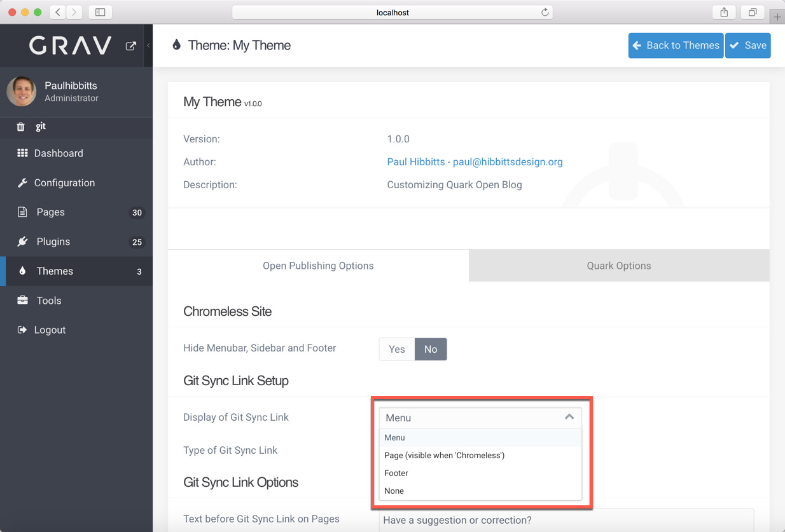Choose Footer option in dropdown list
This screenshot has height=532, width=785.
[480, 473]
